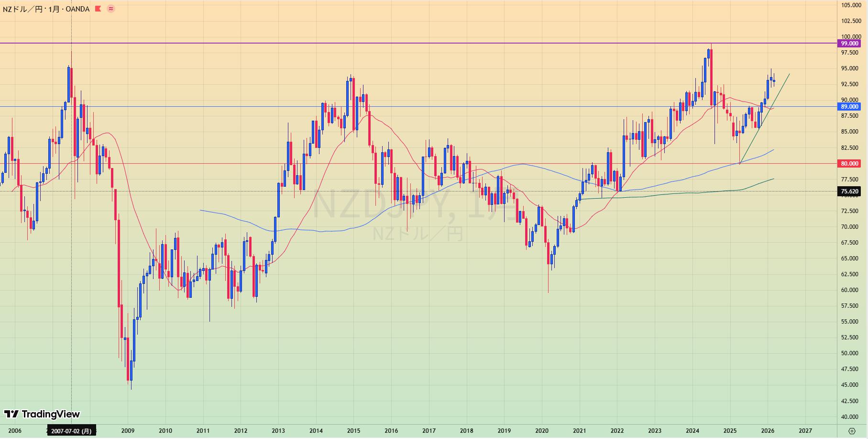
Task: Open chart settings via the hexagon gear icon
Action: pyautogui.click(x=852, y=431)
